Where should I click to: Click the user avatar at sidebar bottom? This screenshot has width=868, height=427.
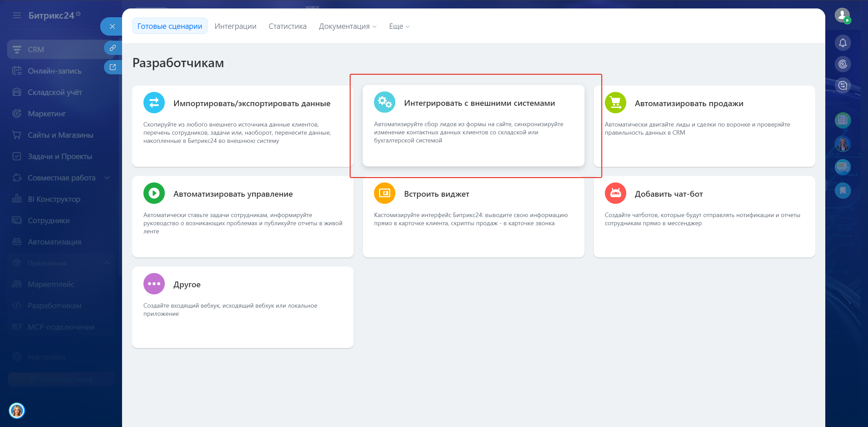(17, 411)
